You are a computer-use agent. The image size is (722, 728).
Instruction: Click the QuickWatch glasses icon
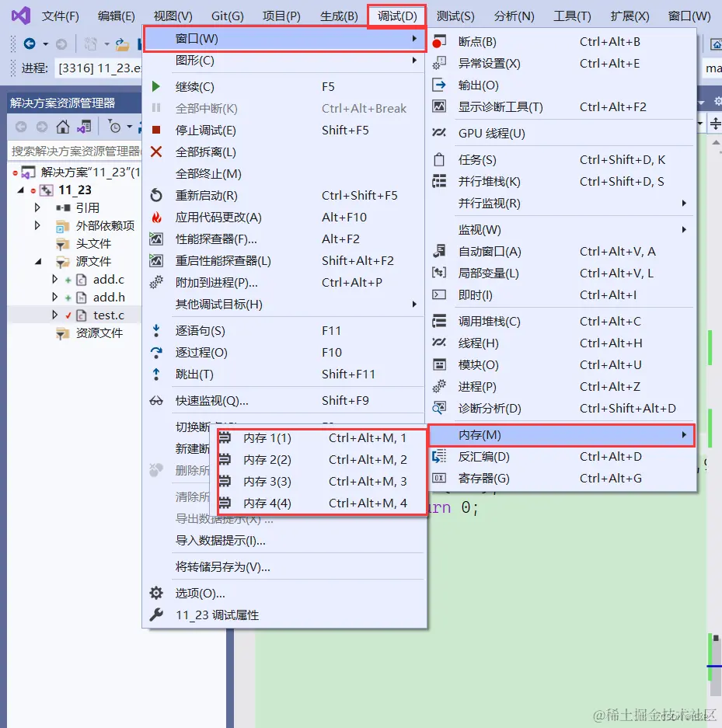[156, 401]
